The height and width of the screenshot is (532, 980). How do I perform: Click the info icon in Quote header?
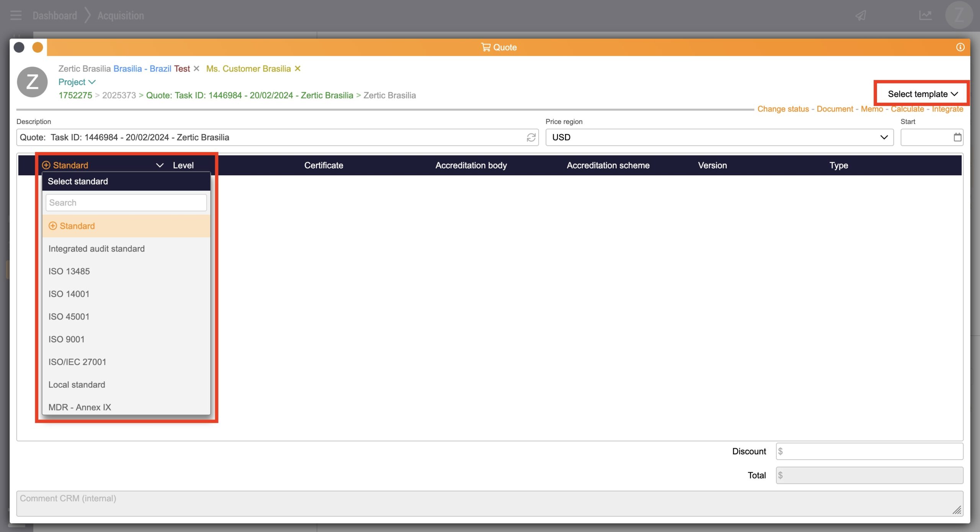[960, 47]
